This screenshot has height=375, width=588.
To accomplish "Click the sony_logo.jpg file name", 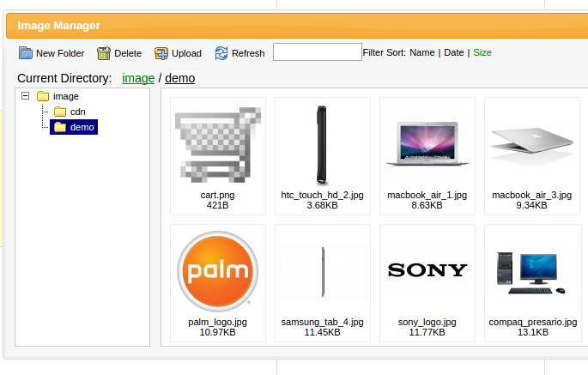I will 427,322.
